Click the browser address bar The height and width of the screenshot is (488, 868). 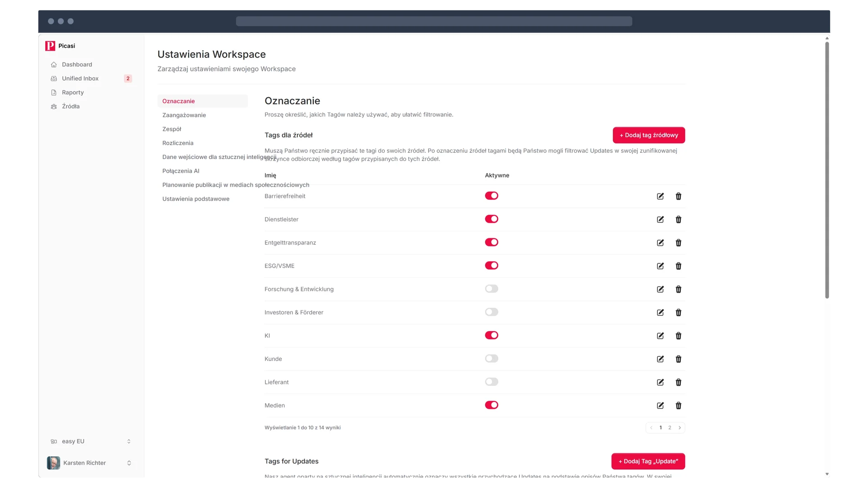[x=434, y=21]
